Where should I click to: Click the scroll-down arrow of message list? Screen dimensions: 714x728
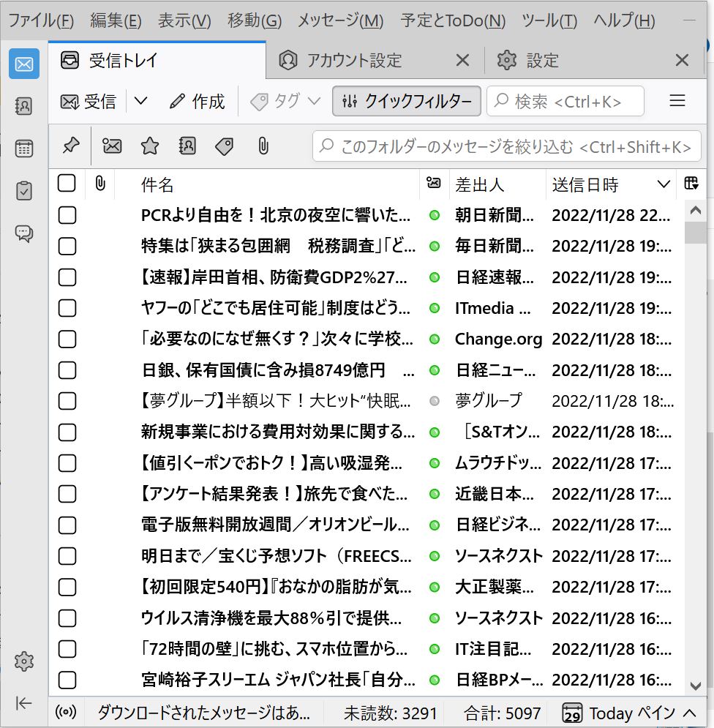(x=696, y=686)
